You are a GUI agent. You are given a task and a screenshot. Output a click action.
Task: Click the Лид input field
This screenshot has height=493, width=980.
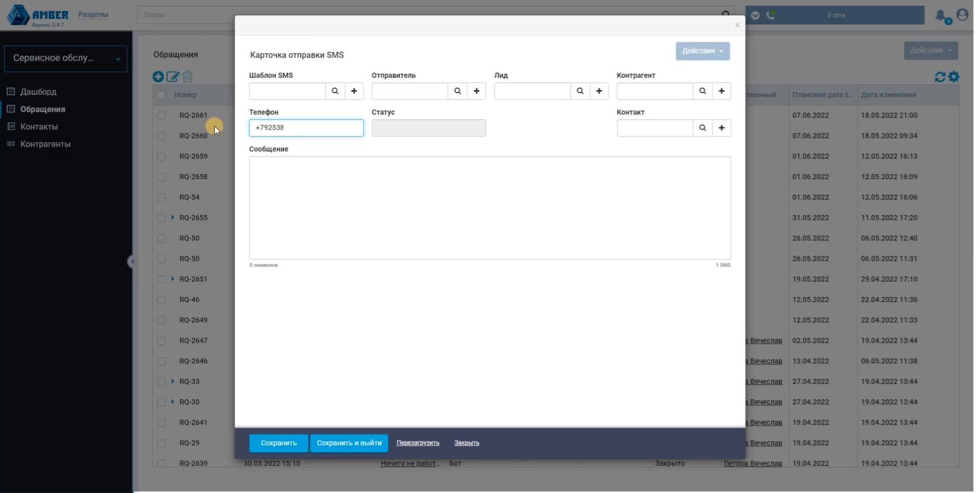pos(533,91)
